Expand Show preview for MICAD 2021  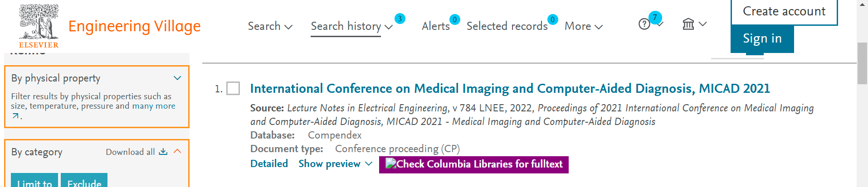point(335,164)
